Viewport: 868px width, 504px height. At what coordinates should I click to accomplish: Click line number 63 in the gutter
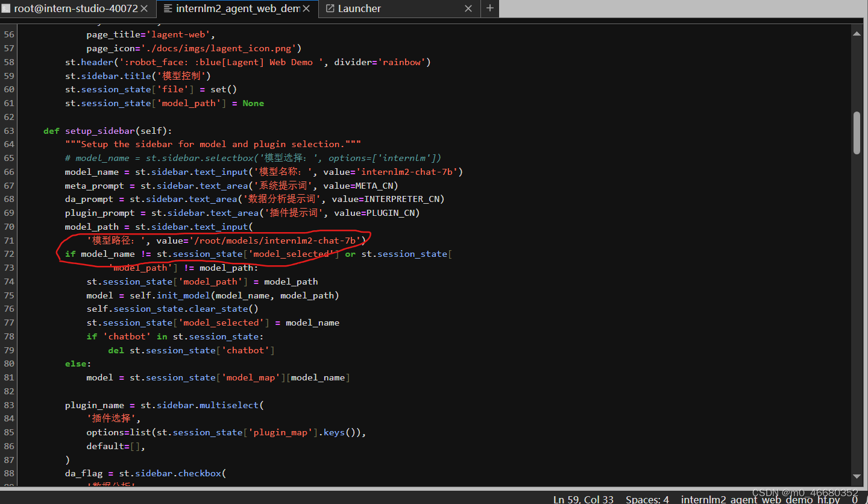8,131
